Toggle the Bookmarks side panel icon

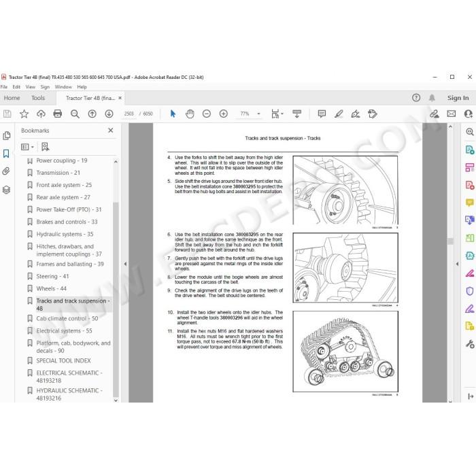pyautogui.click(x=6, y=154)
